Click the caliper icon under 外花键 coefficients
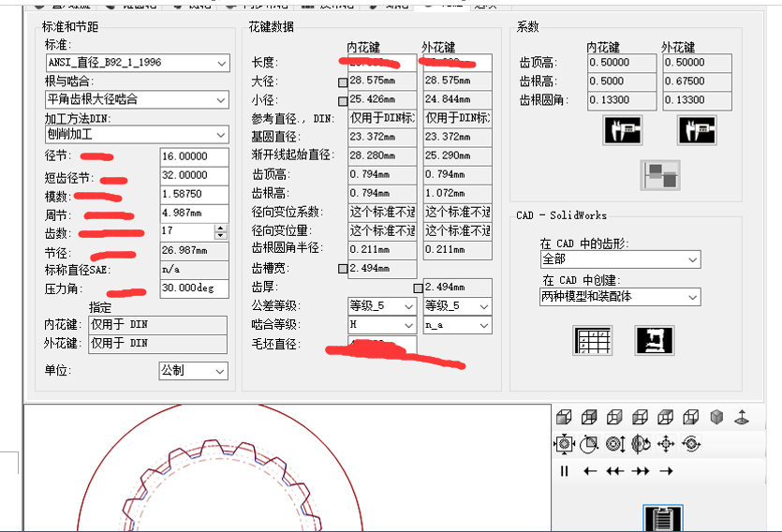The image size is (782, 532). click(x=697, y=130)
